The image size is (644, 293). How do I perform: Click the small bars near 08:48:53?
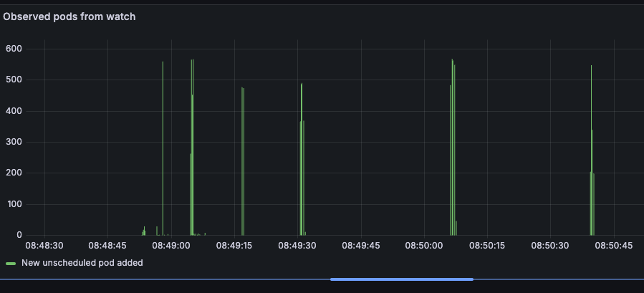(x=144, y=231)
